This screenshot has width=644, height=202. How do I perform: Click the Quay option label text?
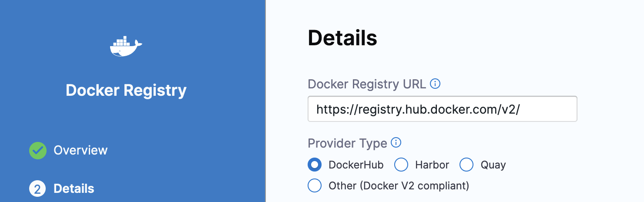493,165
